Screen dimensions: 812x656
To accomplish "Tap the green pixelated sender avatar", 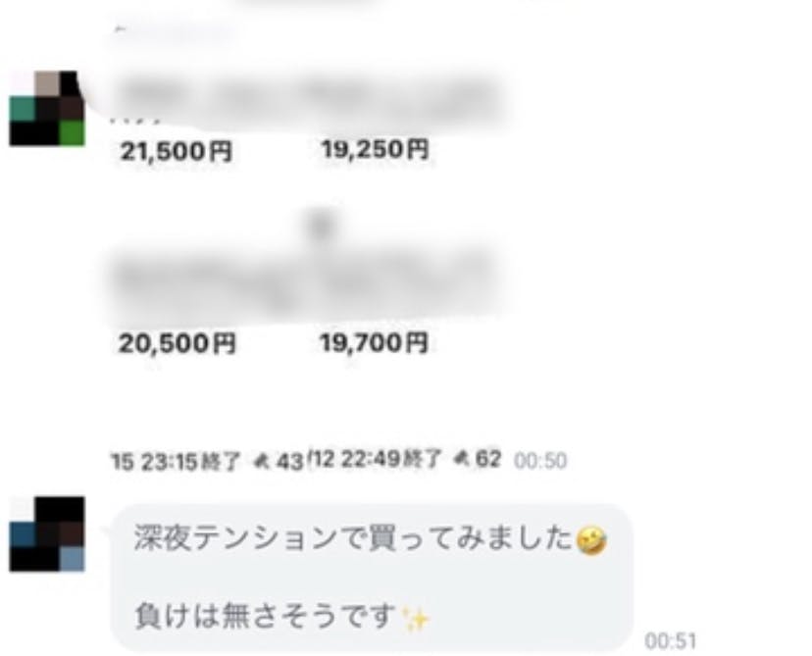I will (47, 108).
